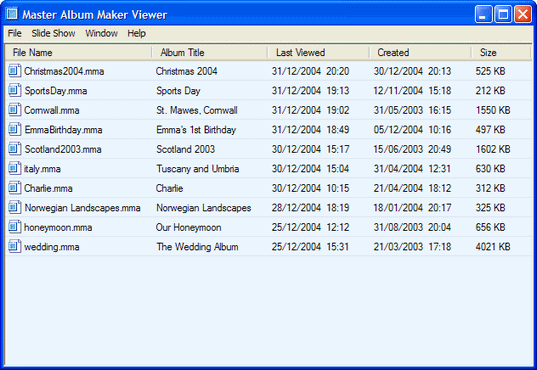Sort albums by Created column header
This screenshot has height=370, width=537.
420,52
